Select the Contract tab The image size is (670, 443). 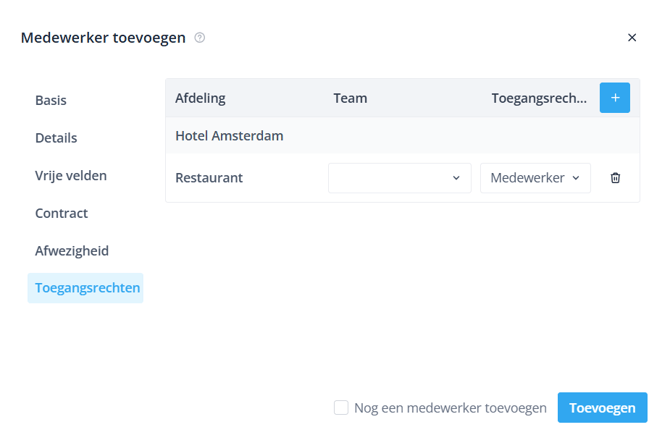coord(61,213)
